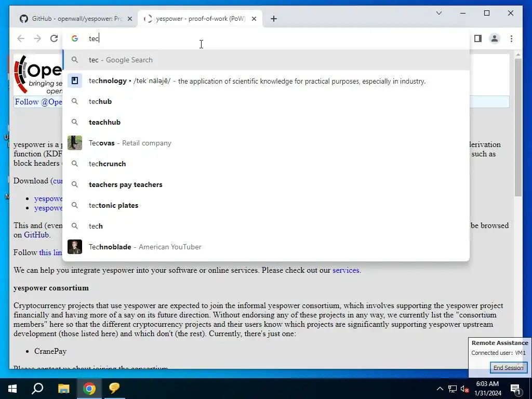Click the Technoblade portrait thumbnail
532x399 pixels.
point(75,247)
